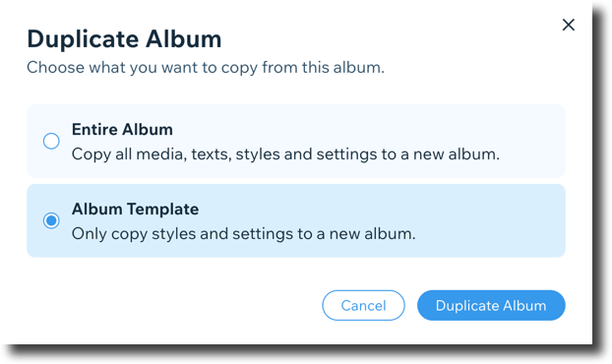Viewport: 612px width, 364px height.
Task: Click the bold 'Duplicate Album' dialog heading
Action: click(x=124, y=39)
